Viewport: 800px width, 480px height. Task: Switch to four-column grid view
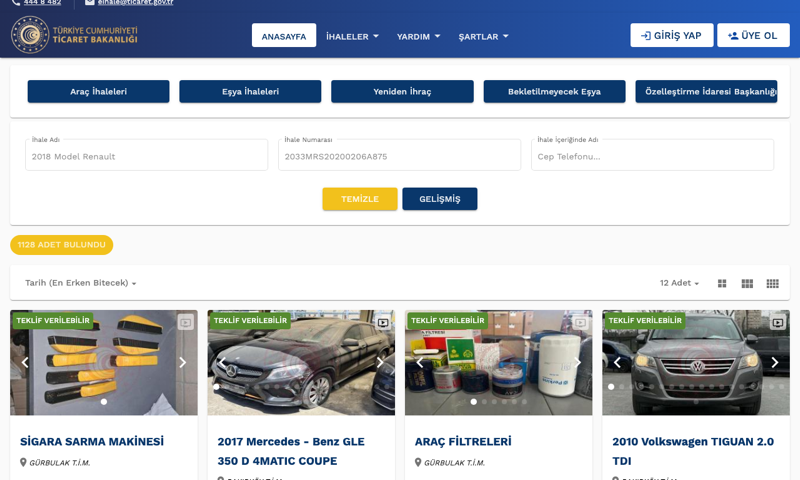click(x=772, y=284)
